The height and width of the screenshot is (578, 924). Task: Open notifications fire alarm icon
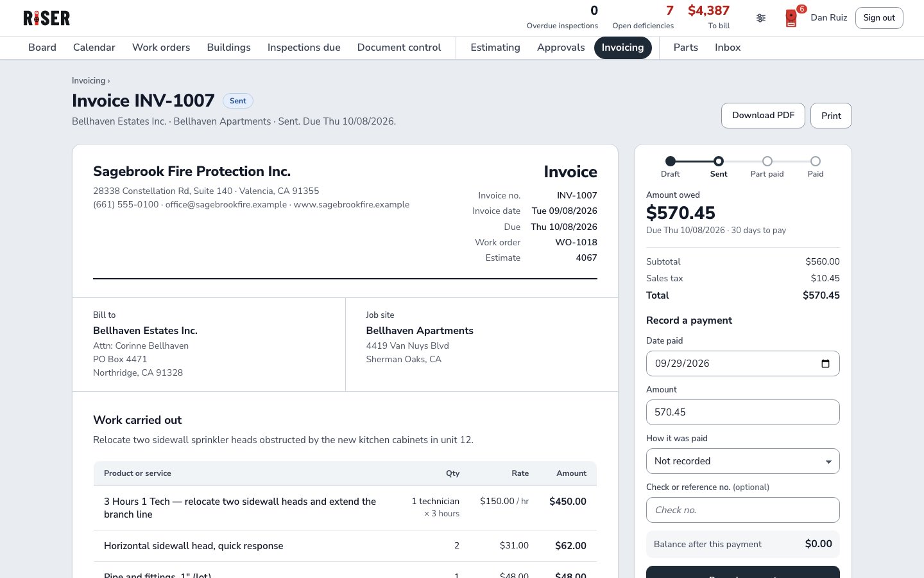[792, 18]
